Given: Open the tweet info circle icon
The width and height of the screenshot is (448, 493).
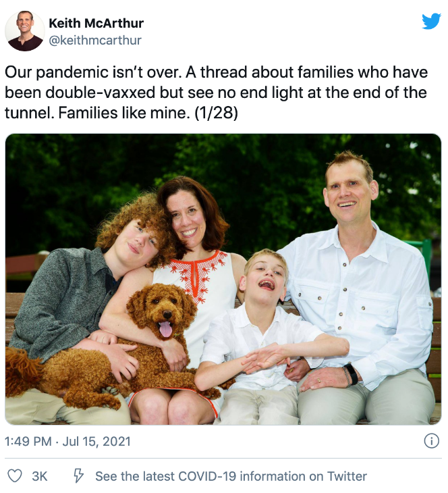Looking at the screenshot, I should (x=432, y=441).
